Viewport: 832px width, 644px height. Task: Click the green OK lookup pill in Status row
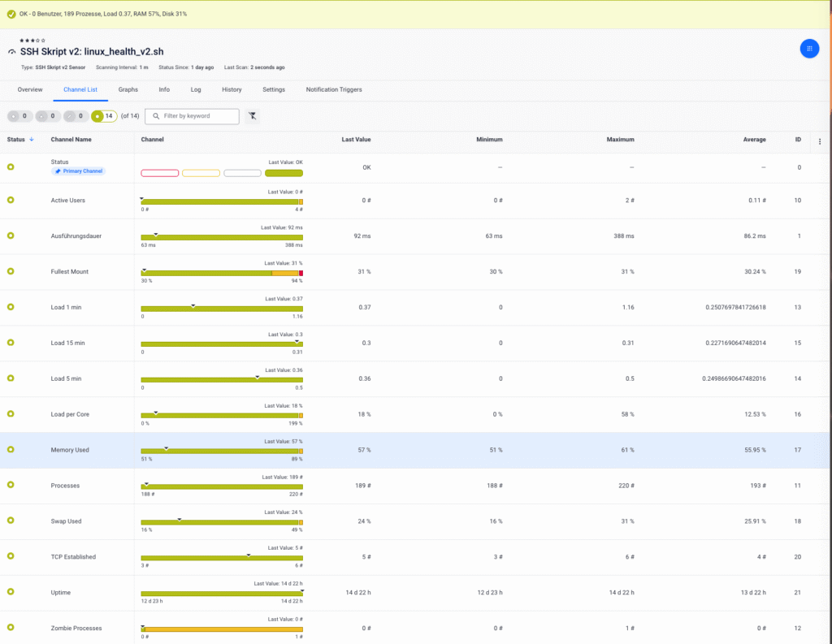(x=284, y=173)
